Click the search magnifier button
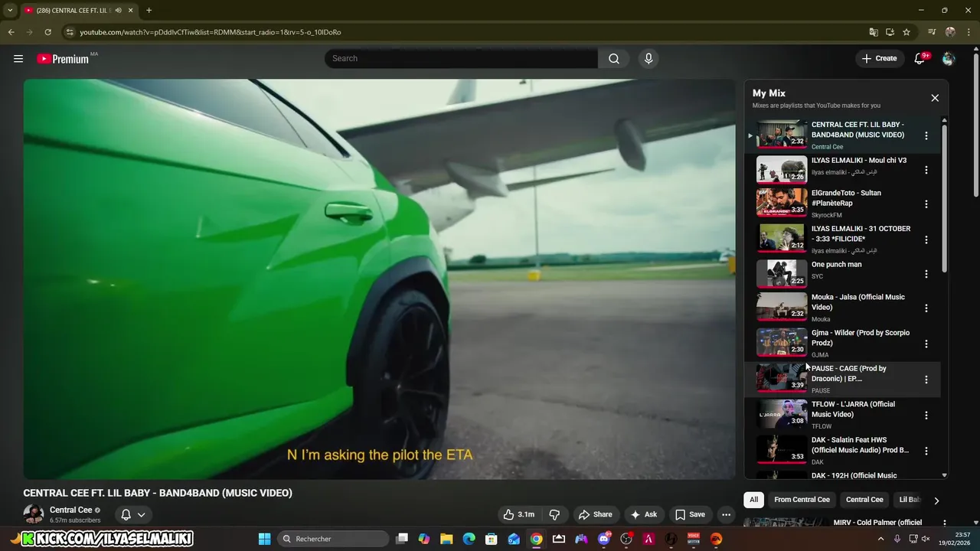The height and width of the screenshot is (551, 980). tap(614, 58)
